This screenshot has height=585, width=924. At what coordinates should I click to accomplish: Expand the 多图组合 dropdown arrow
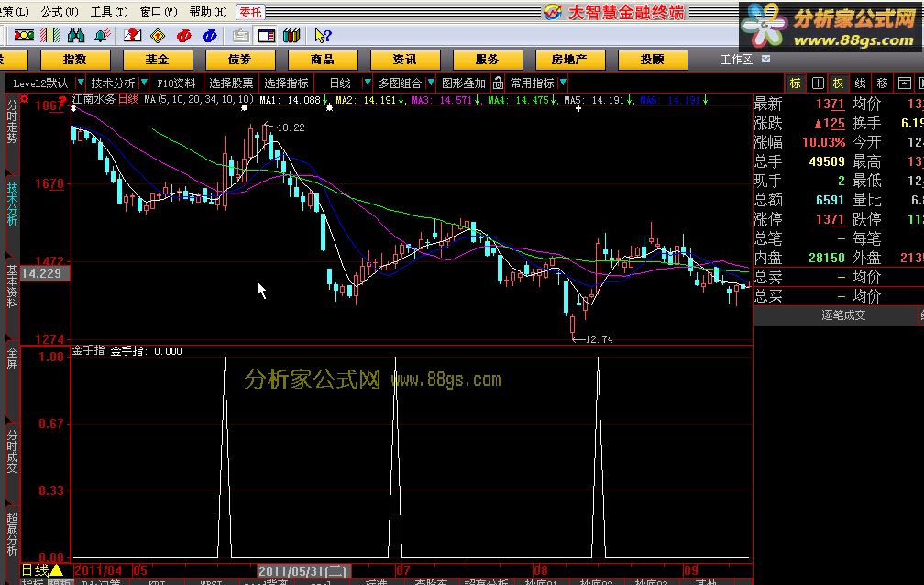coord(431,83)
